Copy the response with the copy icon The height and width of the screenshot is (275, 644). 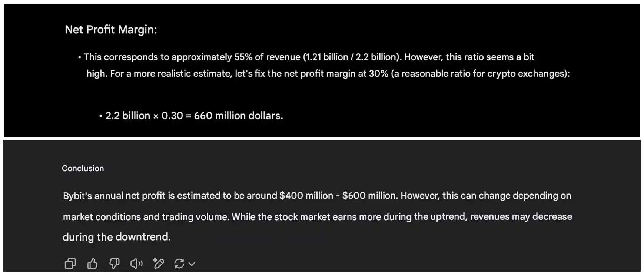pos(70,264)
